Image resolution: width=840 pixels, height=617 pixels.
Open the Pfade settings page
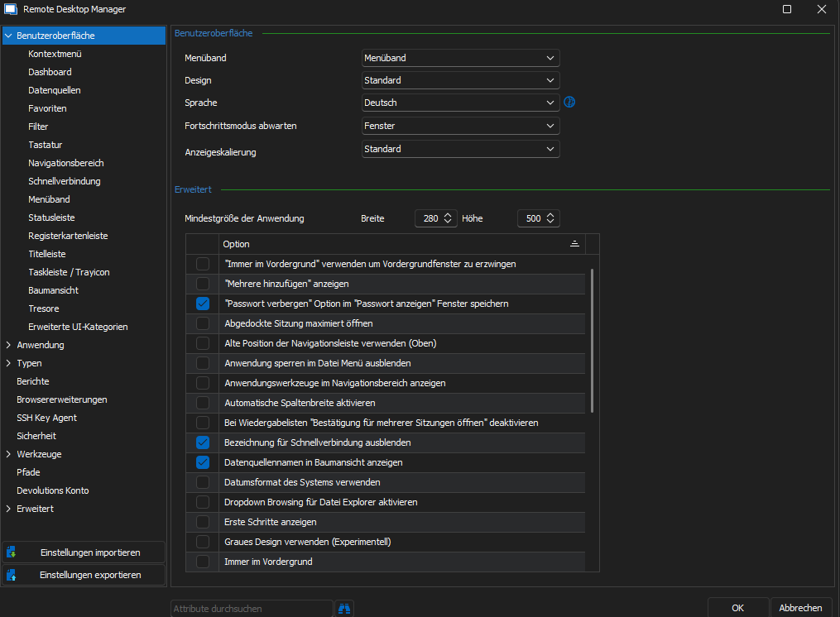28,472
